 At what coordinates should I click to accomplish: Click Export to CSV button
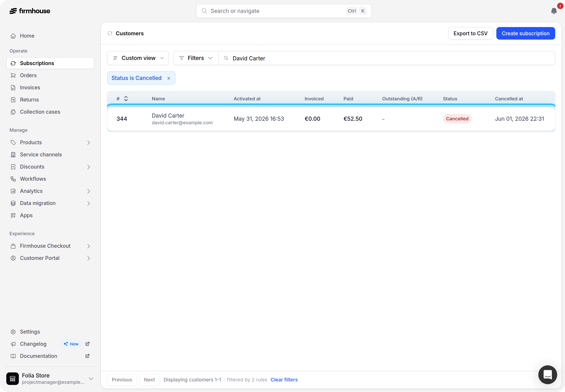coord(470,33)
